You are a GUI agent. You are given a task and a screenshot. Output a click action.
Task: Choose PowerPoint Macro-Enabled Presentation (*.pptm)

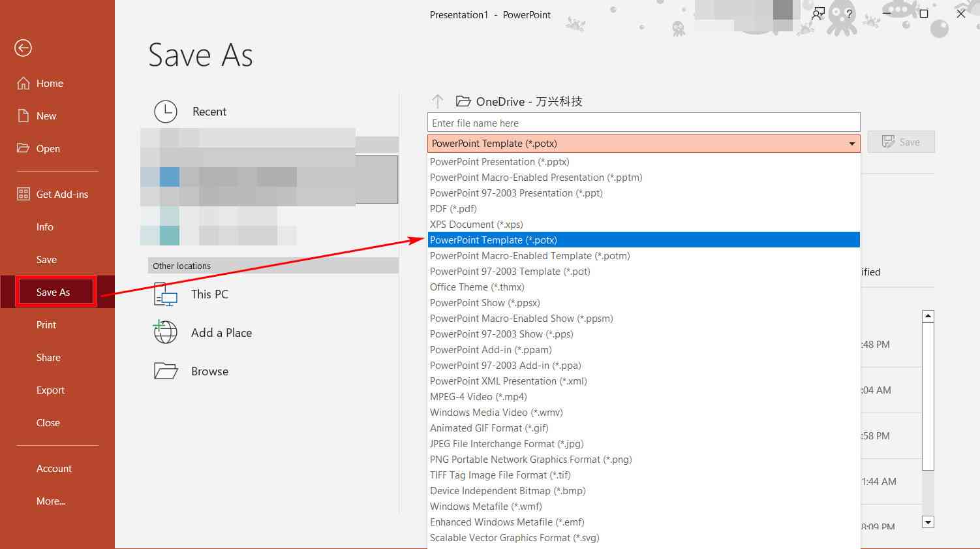(643, 178)
